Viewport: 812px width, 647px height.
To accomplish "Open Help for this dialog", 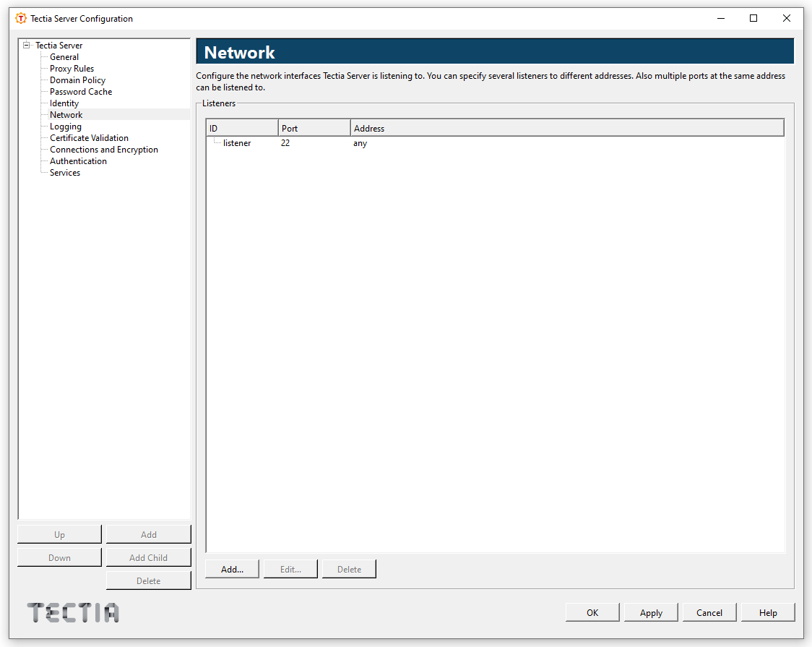I will click(768, 613).
